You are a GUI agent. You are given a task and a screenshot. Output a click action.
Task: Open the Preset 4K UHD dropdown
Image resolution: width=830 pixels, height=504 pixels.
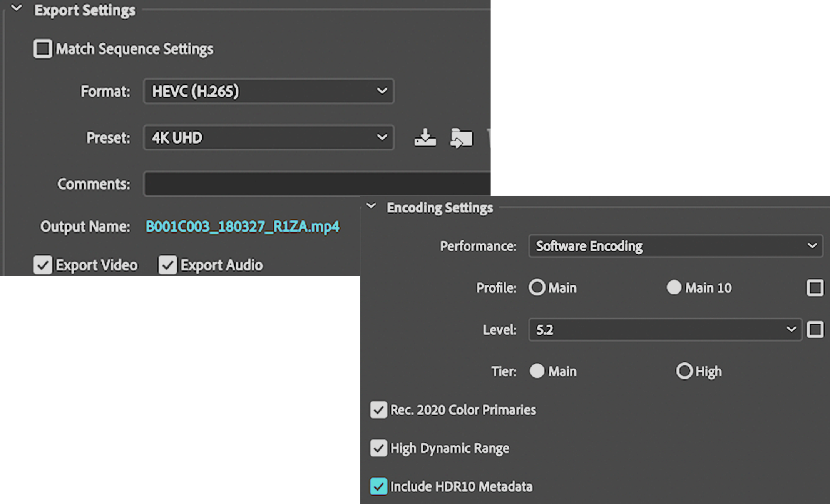point(268,137)
